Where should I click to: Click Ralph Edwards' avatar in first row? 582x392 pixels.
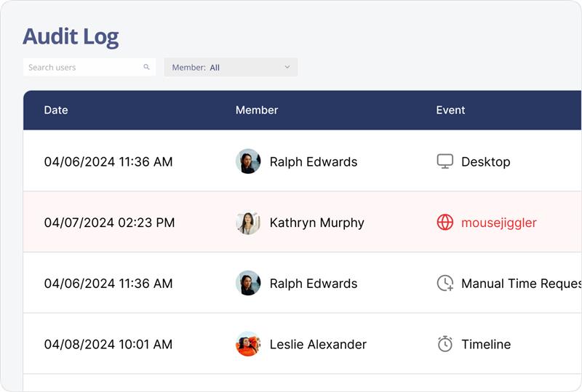248,161
